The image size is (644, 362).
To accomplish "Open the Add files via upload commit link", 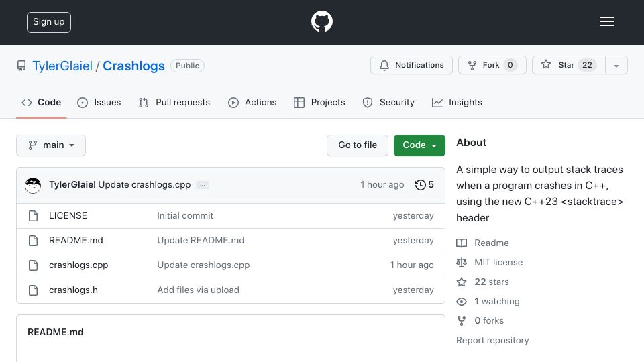I will (x=198, y=290).
